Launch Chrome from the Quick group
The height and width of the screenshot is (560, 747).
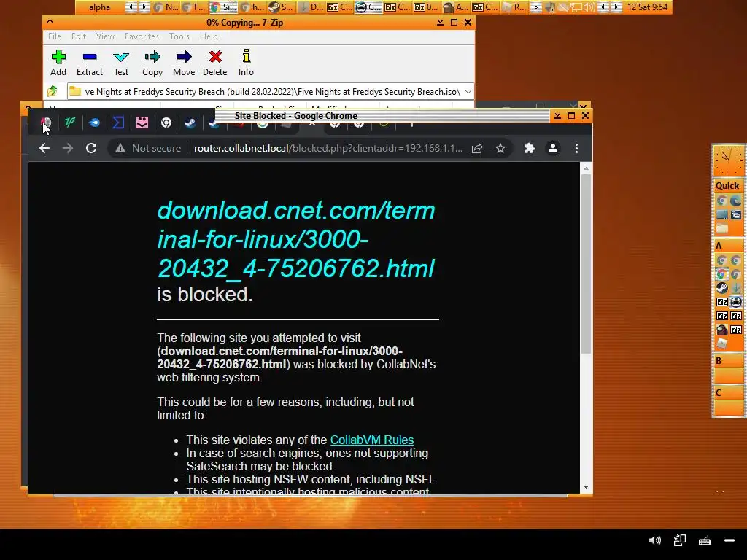pos(721,201)
